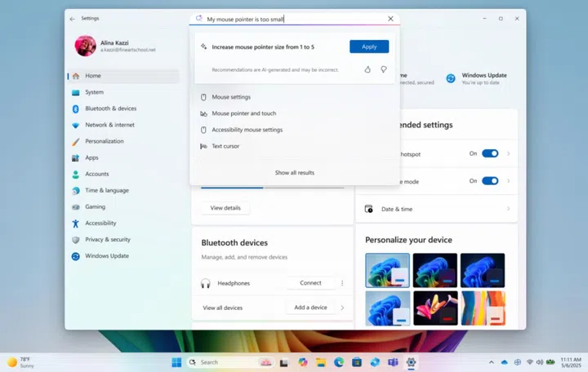The image size is (588, 372).
Task: Open the Windows Start menu
Action: pos(176,362)
